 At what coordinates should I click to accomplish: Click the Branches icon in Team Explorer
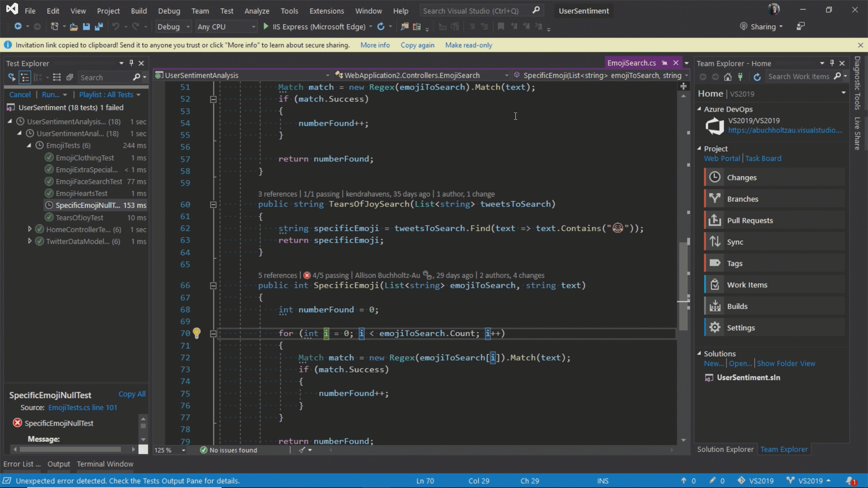(715, 198)
